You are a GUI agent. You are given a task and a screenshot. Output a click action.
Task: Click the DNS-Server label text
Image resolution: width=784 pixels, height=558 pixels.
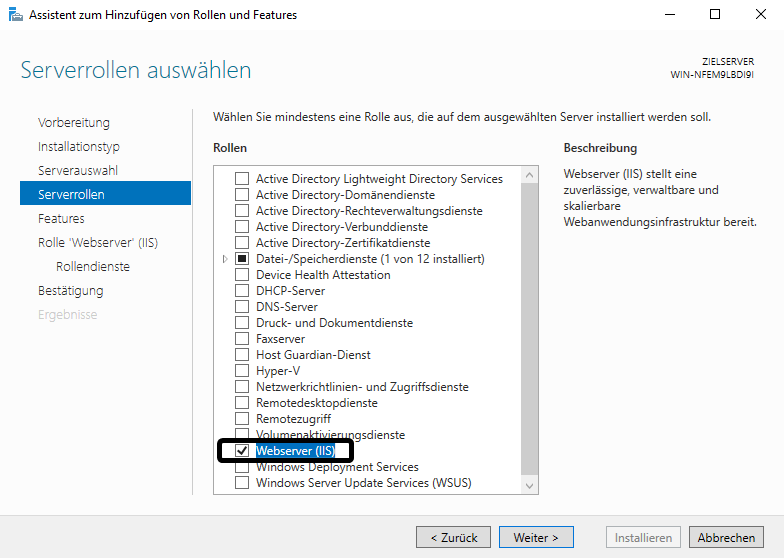tap(286, 306)
